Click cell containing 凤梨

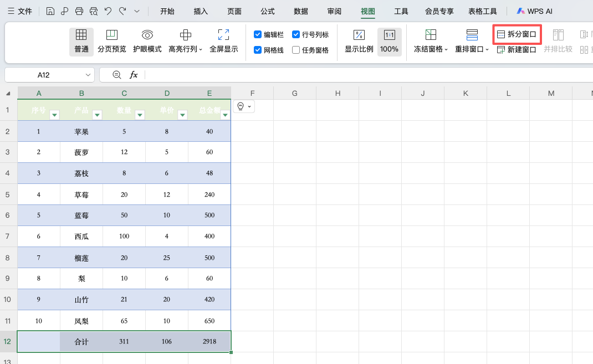coord(81,321)
